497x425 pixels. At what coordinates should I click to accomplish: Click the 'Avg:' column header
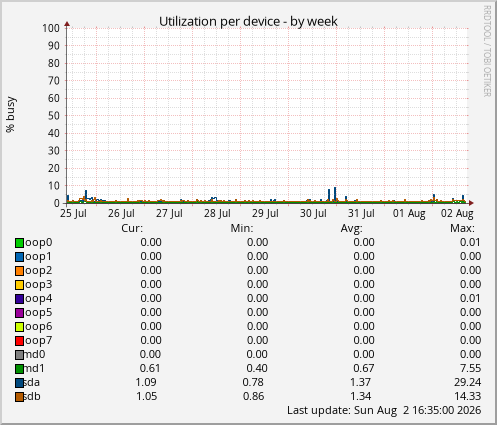click(351, 228)
